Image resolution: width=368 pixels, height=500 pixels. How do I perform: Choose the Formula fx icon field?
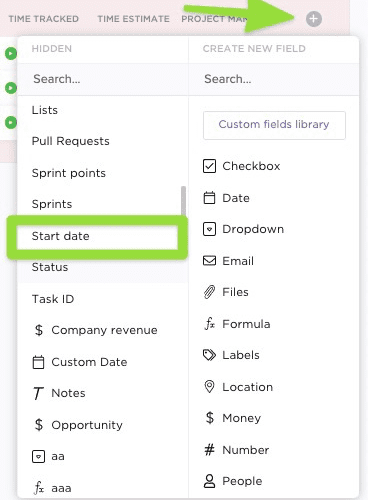(209, 324)
